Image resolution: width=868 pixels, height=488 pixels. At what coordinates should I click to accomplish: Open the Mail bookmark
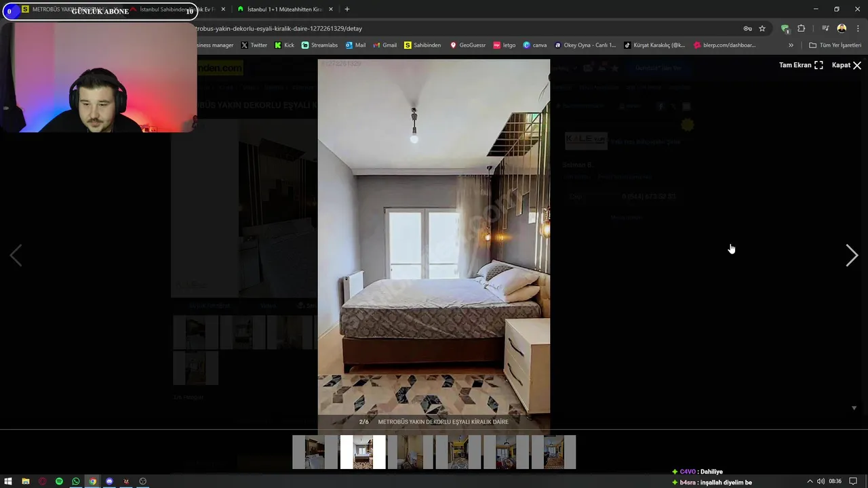(x=355, y=45)
